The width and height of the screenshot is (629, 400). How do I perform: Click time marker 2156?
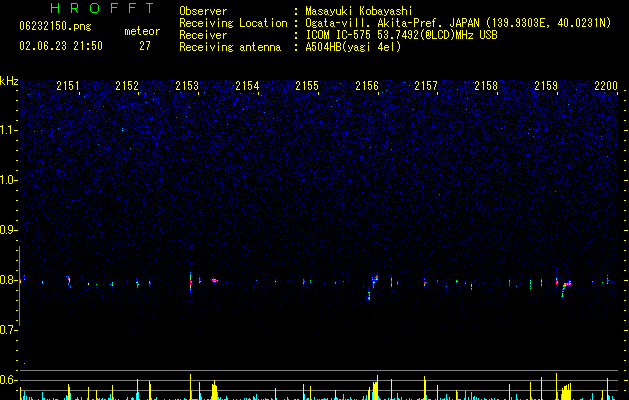tap(367, 86)
